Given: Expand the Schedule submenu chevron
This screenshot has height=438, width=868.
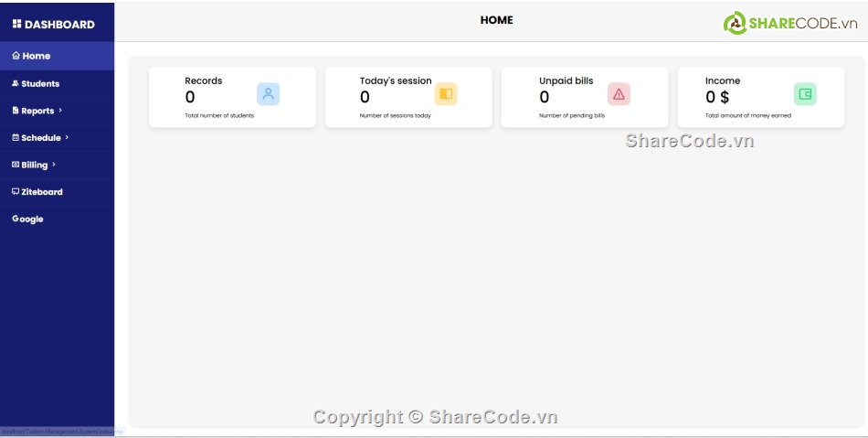Looking at the screenshot, I should pyautogui.click(x=67, y=137).
